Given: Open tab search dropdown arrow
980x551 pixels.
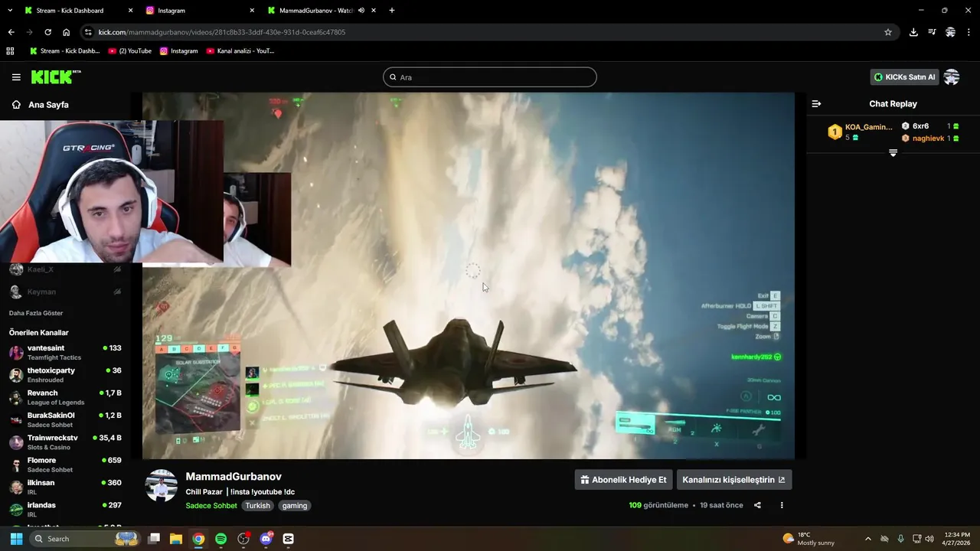Looking at the screenshot, I should tap(8, 11).
